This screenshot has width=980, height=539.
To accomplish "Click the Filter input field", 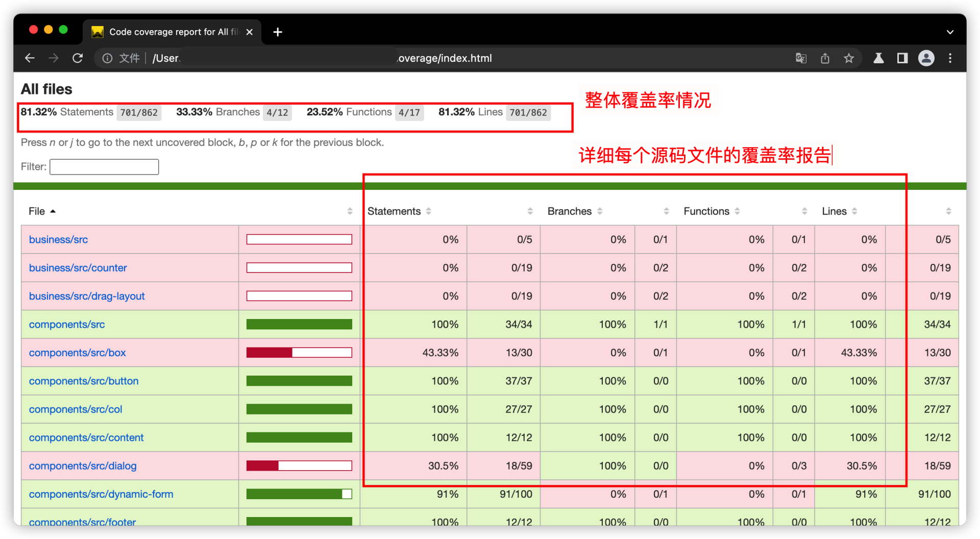I will click(x=104, y=167).
